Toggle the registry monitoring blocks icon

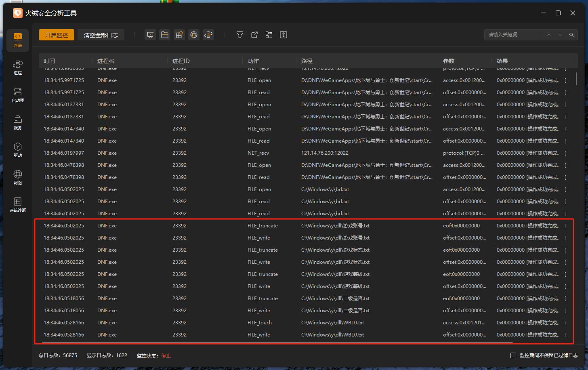[179, 35]
